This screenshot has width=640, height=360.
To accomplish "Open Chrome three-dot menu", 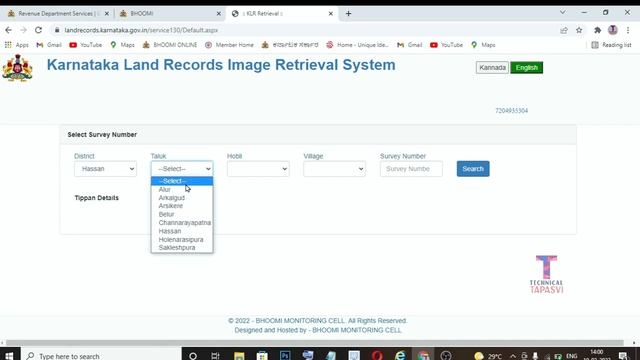I will (628, 30).
